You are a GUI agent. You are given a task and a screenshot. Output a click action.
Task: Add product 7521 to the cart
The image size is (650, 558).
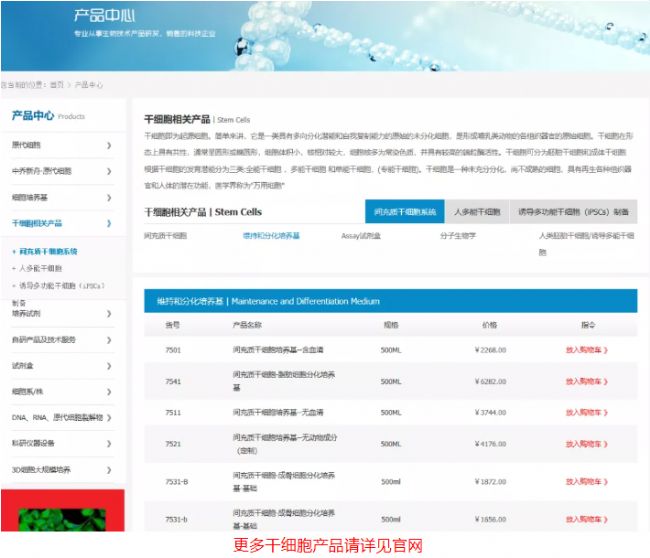(586, 444)
